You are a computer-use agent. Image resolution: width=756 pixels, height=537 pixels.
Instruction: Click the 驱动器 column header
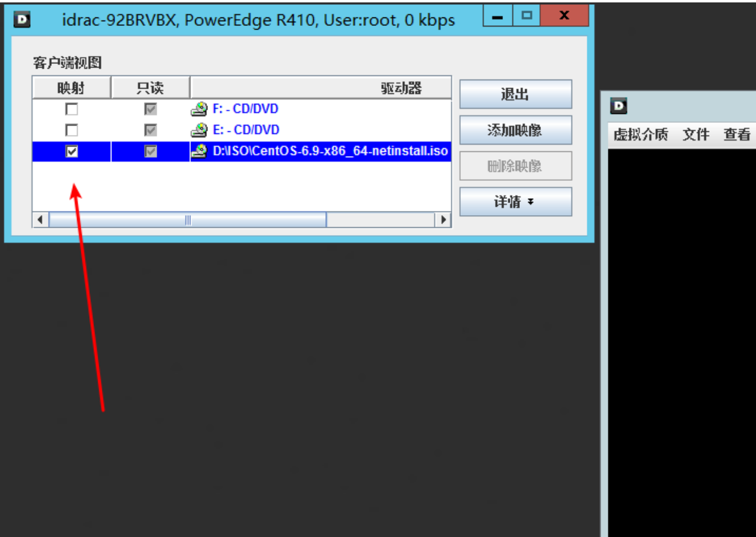pos(401,88)
